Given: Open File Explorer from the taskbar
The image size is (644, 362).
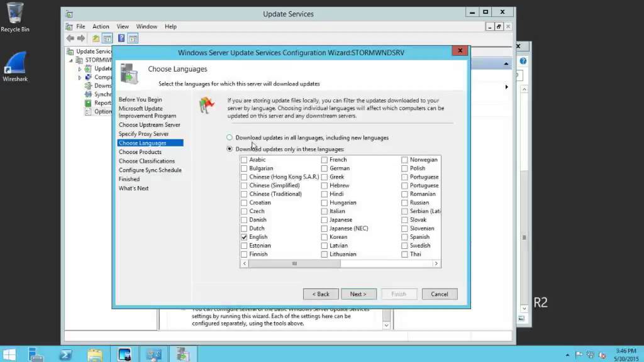Looking at the screenshot, I should click(x=95, y=354).
